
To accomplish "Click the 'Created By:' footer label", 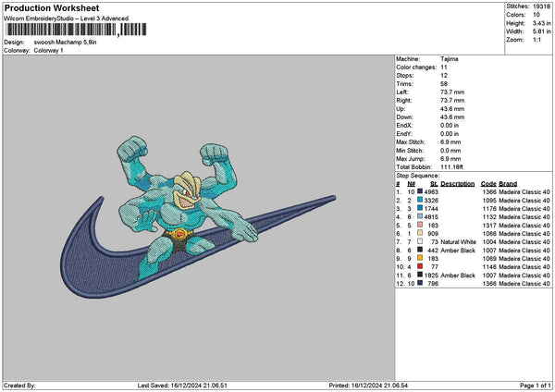I will click(19, 386).
